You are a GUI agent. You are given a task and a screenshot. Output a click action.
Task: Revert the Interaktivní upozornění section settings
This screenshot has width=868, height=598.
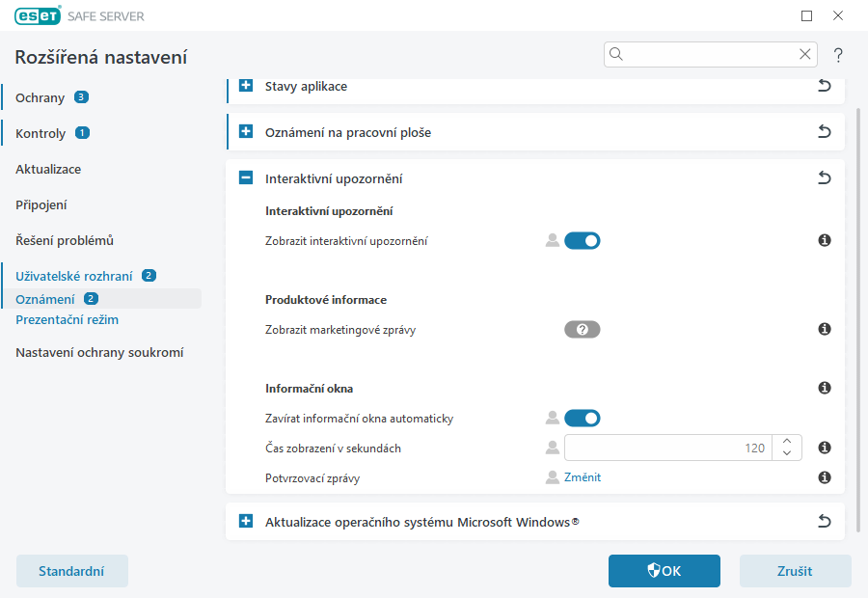(x=825, y=178)
